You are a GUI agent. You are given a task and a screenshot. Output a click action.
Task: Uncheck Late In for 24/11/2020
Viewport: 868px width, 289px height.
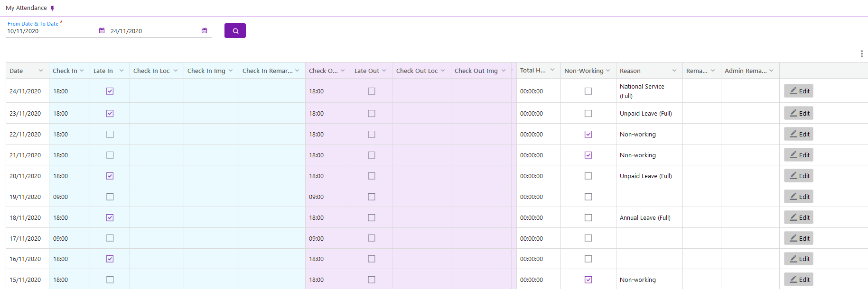click(x=110, y=91)
